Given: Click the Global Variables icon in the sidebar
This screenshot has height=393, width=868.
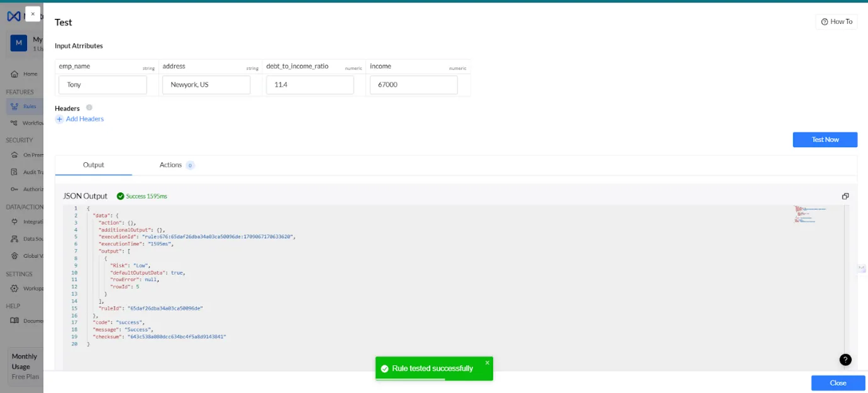Looking at the screenshot, I should 14,255.
